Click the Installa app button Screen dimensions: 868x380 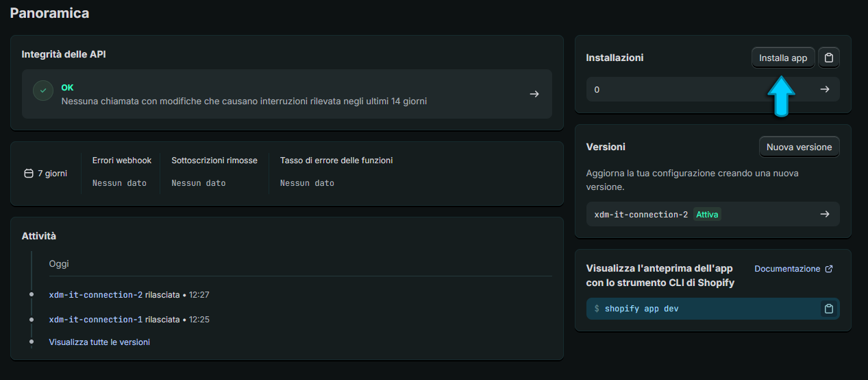(x=783, y=58)
